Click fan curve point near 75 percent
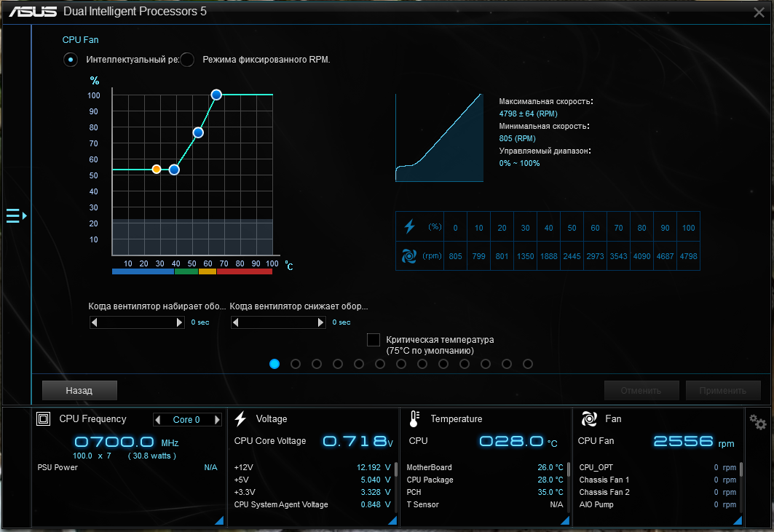The width and height of the screenshot is (774, 532). click(x=198, y=132)
